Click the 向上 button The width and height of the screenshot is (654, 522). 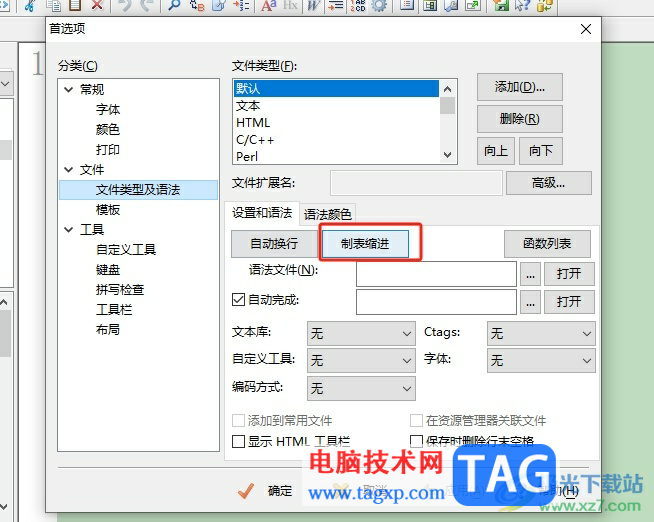click(x=496, y=151)
